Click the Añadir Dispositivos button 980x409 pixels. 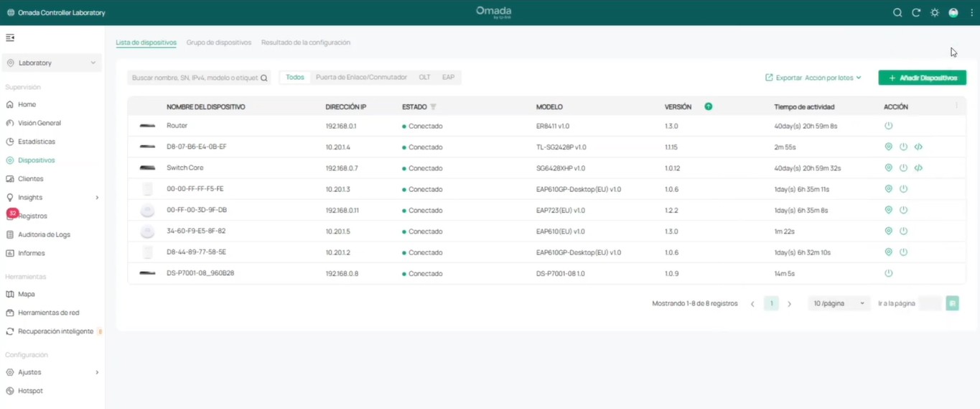pos(922,78)
